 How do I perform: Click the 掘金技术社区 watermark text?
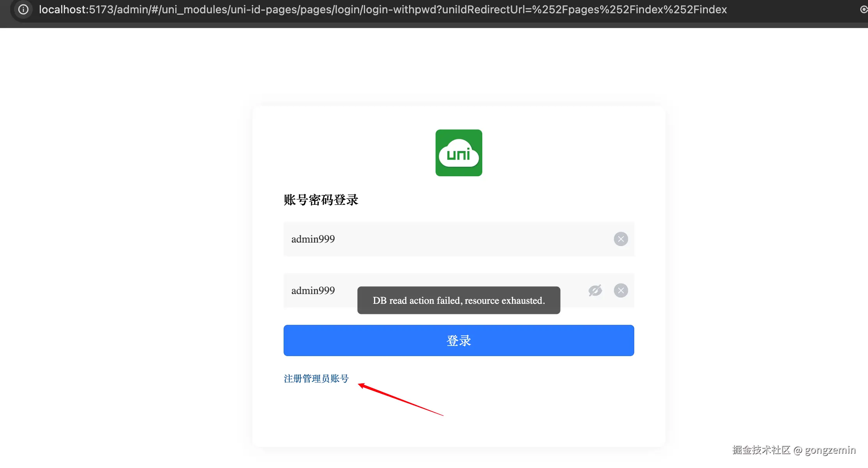[761, 450]
